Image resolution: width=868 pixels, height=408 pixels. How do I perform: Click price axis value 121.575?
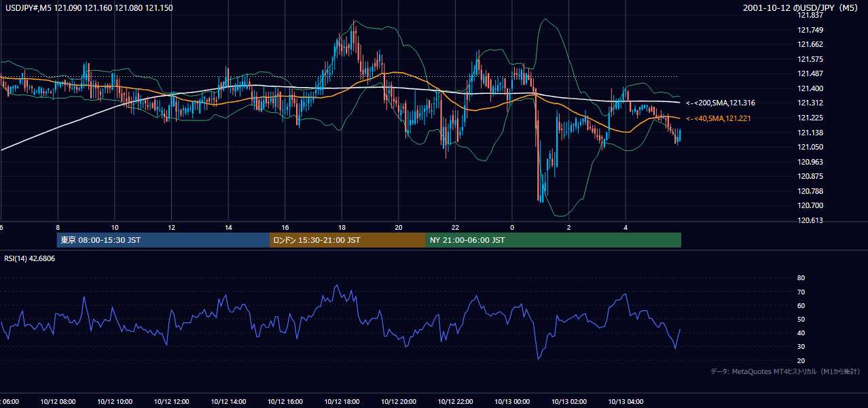[x=810, y=59]
